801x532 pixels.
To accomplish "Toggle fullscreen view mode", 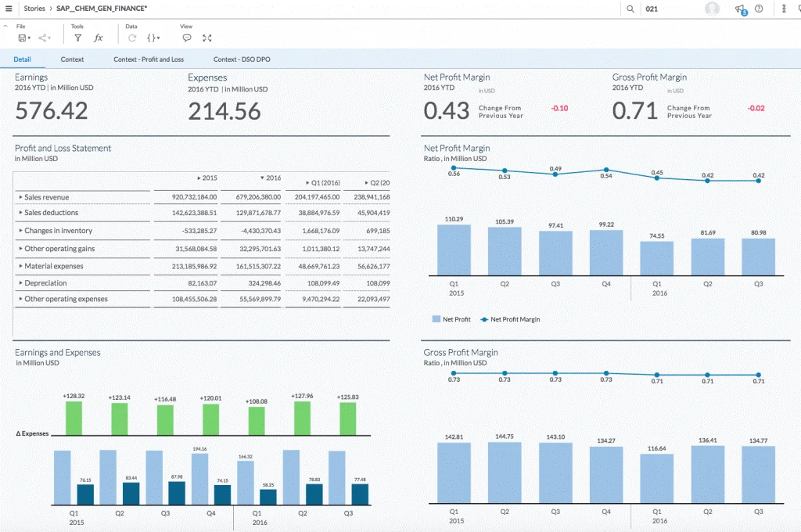I will coord(207,38).
